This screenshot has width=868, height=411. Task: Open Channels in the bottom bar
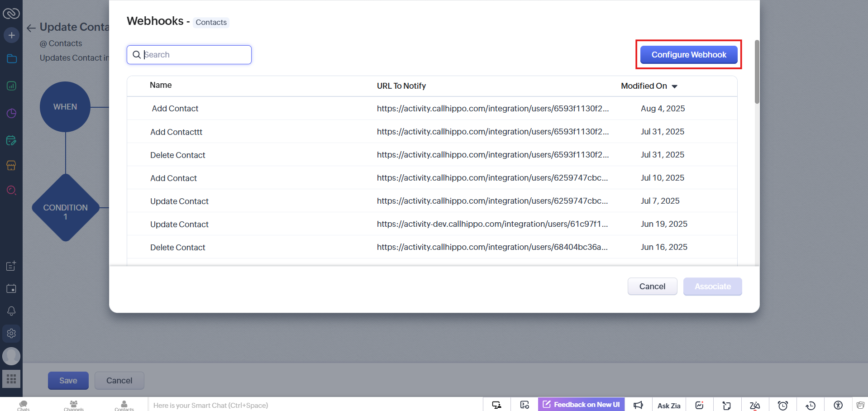74,405
